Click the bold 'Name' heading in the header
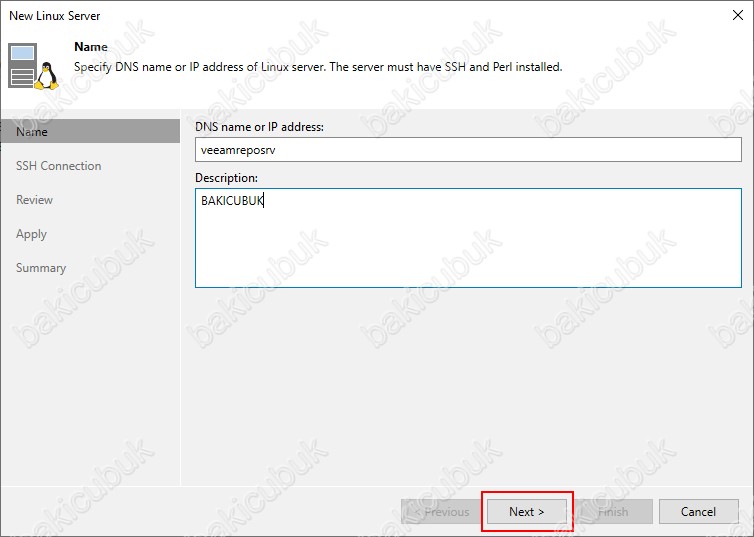This screenshot has height=537, width=754. (x=91, y=47)
